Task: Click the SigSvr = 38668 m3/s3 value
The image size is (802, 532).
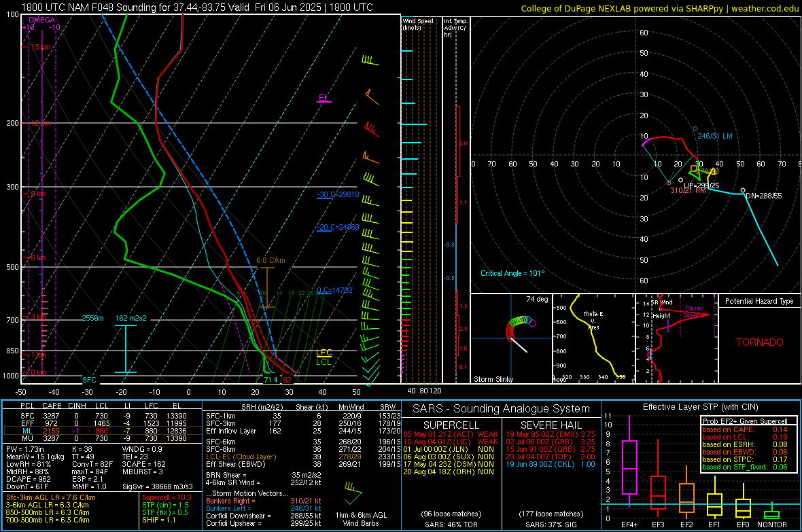Action: (158, 487)
